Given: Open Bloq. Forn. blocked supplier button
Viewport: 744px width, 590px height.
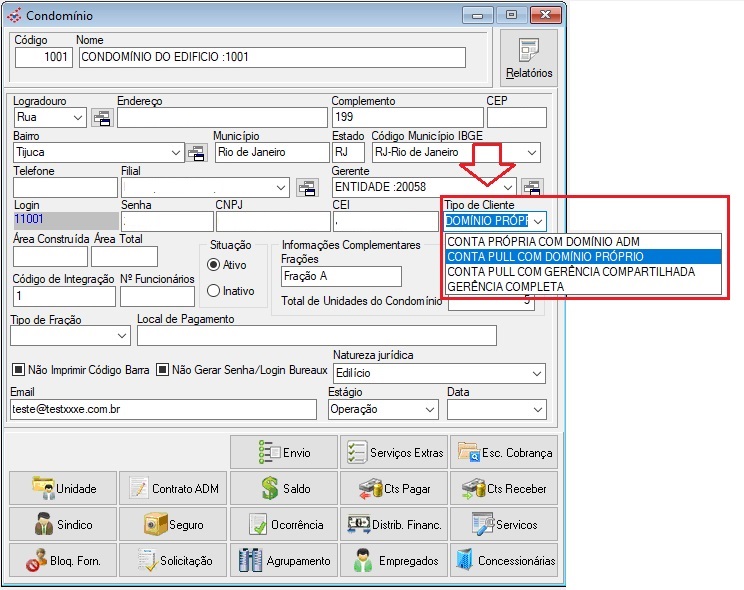Looking at the screenshot, I should click(x=64, y=560).
